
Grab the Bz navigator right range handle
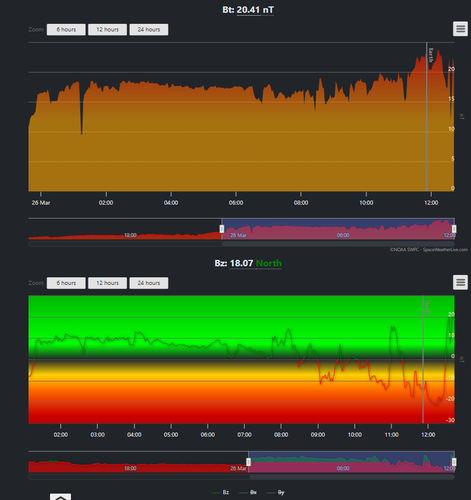454,462
